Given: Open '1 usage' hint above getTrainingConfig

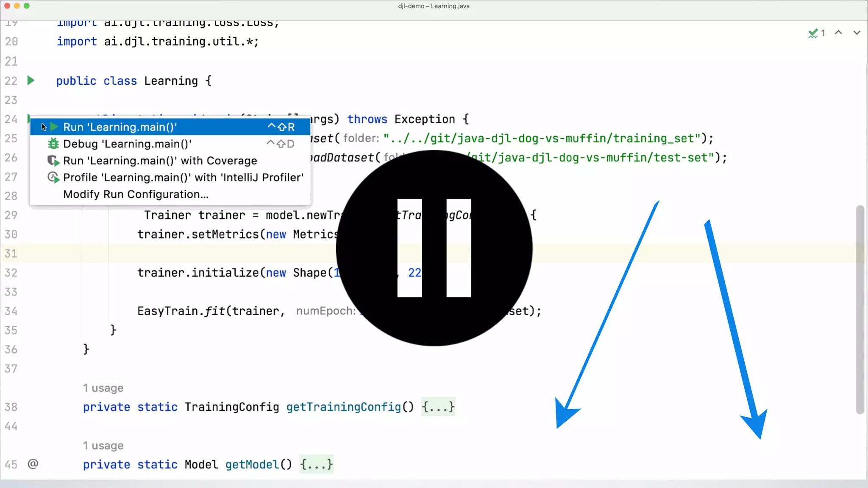Looking at the screenshot, I should (103, 388).
